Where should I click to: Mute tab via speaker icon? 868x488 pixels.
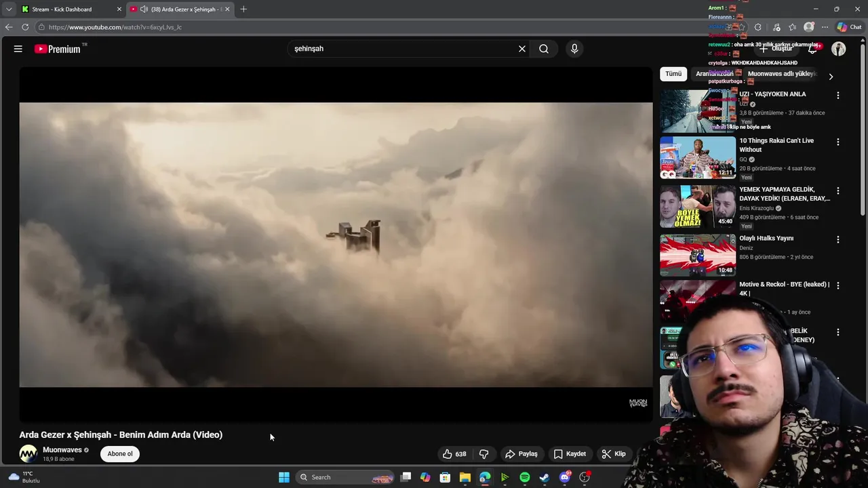[x=144, y=9]
